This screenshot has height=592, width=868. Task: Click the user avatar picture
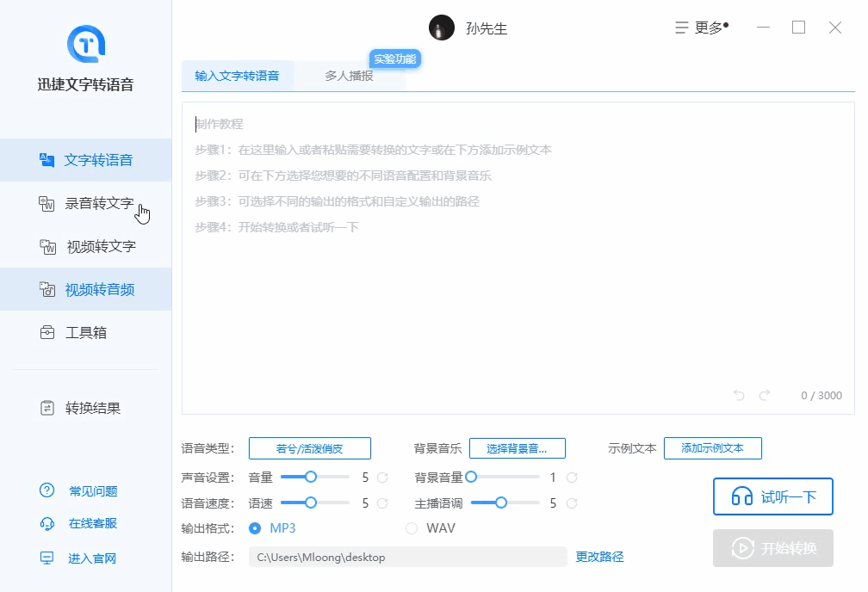[442, 28]
